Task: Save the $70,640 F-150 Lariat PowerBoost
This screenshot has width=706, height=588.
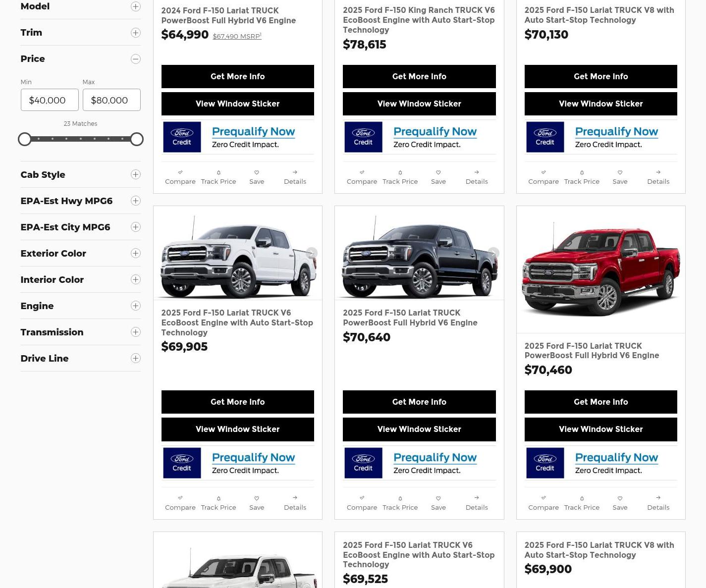Action: (438, 503)
